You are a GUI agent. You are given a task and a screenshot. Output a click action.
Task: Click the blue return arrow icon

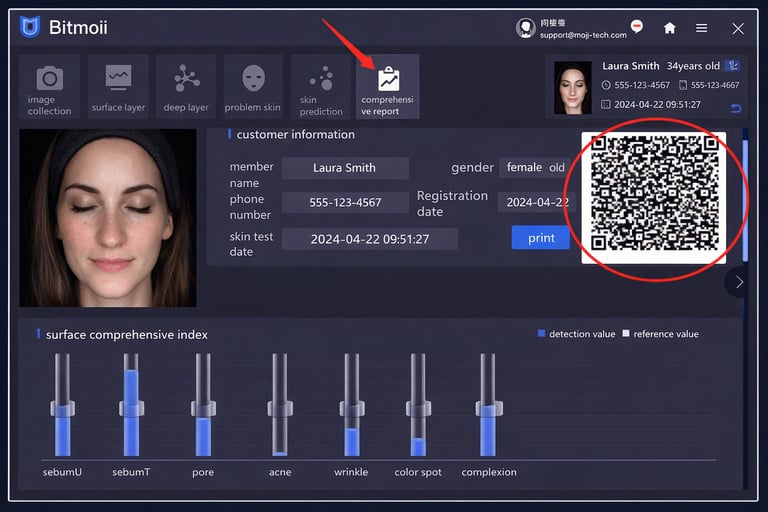click(735, 108)
